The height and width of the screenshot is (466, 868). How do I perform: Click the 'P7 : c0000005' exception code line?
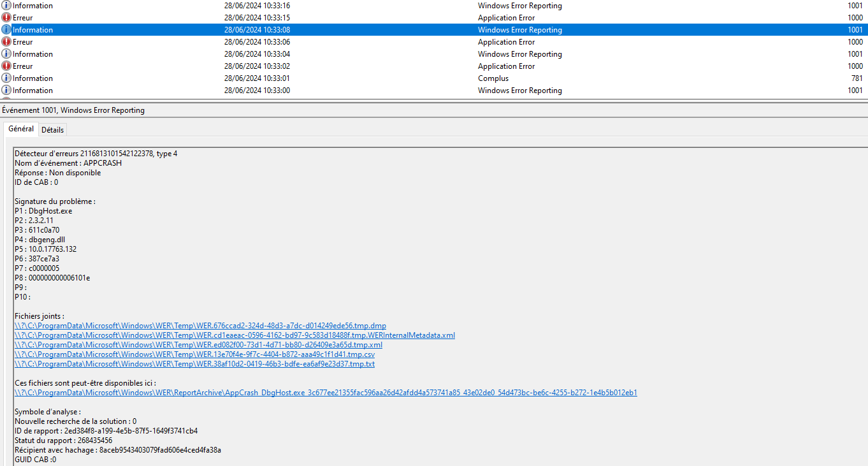tap(37, 268)
